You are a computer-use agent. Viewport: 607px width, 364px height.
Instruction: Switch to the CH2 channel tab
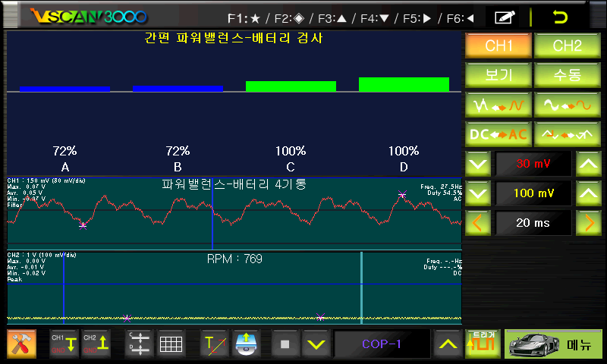(x=565, y=45)
